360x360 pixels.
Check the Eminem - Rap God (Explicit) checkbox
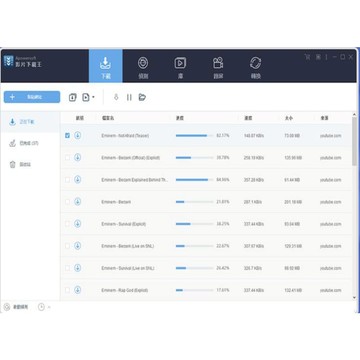tap(68, 290)
